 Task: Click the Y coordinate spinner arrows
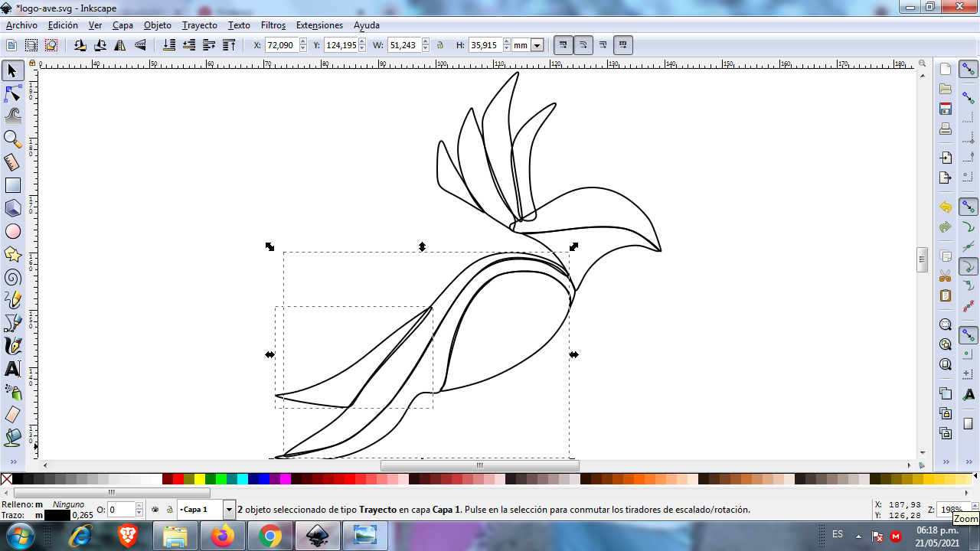pyautogui.click(x=364, y=45)
